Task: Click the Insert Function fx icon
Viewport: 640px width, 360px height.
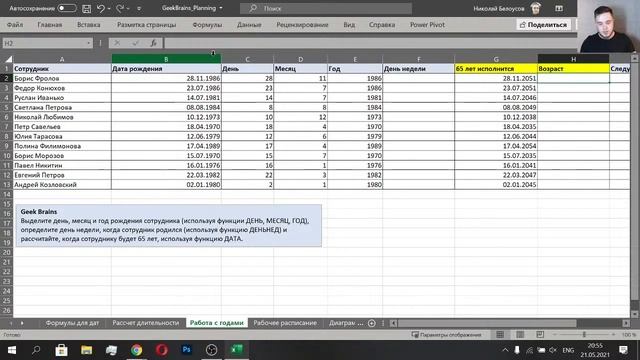Action: point(153,43)
